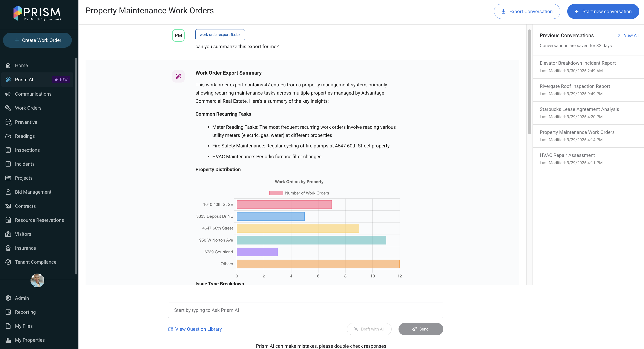Viewport: 644px width, 349px height.
Task: Click the Start new conversation button
Action: [603, 12]
